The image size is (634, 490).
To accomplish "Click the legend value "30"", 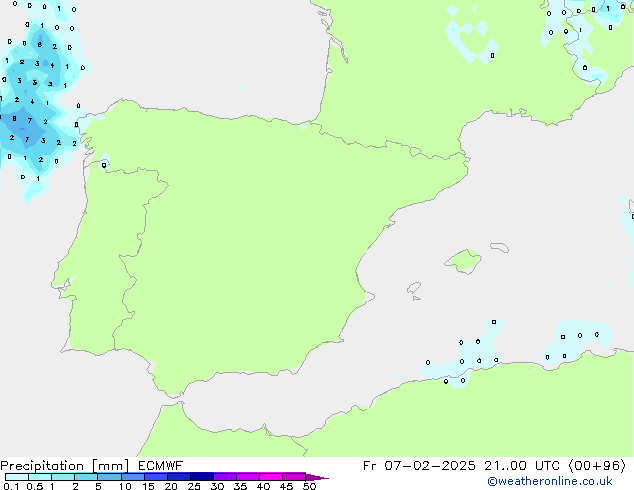I will [217, 486].
